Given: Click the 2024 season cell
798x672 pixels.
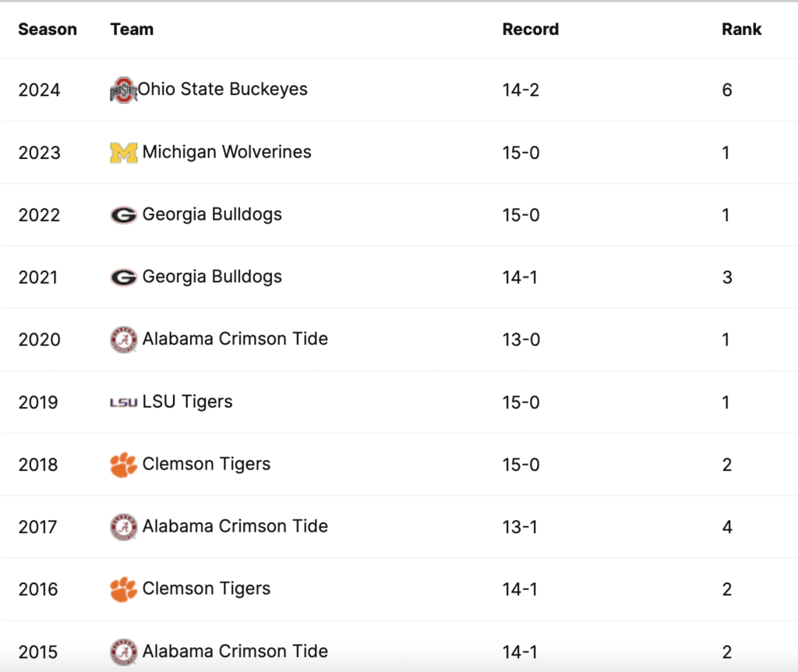Looking at the screenshot, I should point(39,90).
